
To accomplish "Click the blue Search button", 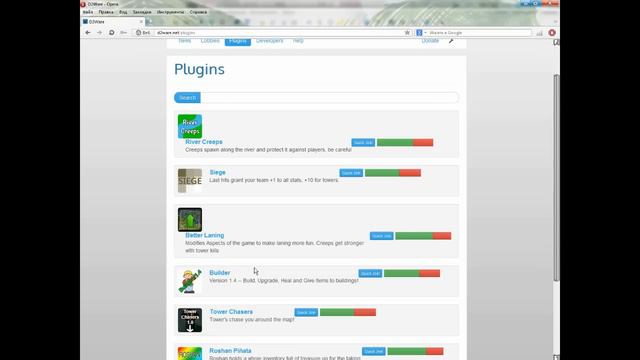I will (187, 98).
